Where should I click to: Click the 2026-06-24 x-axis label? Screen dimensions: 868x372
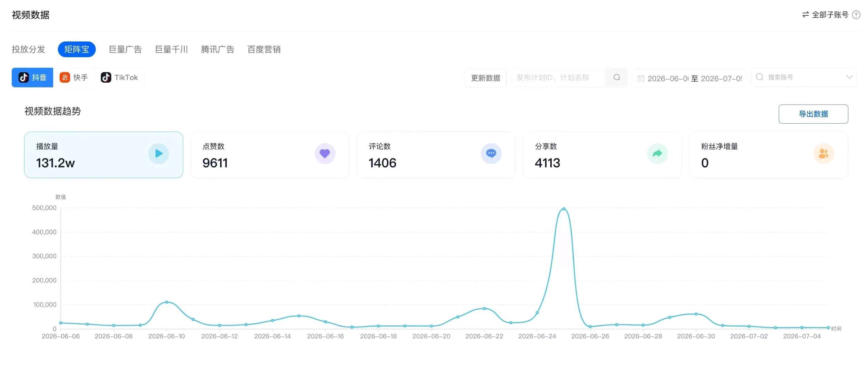point(537,336)
